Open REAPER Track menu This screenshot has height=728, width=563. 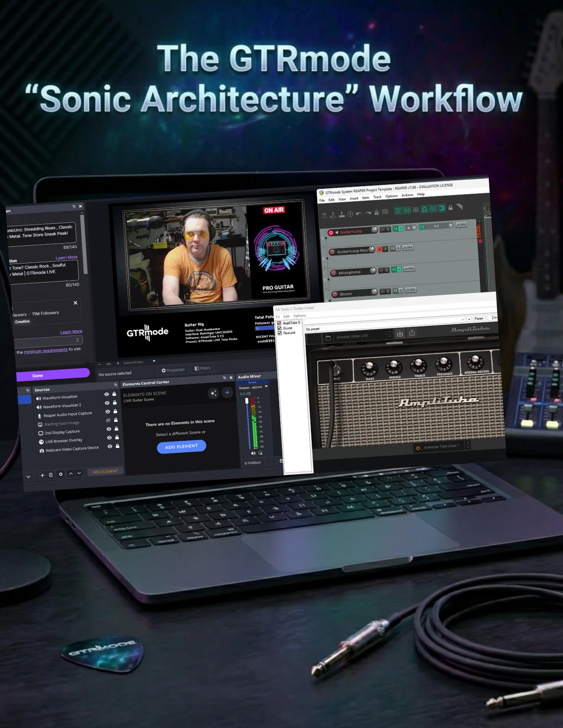click(x=377, y=197)
